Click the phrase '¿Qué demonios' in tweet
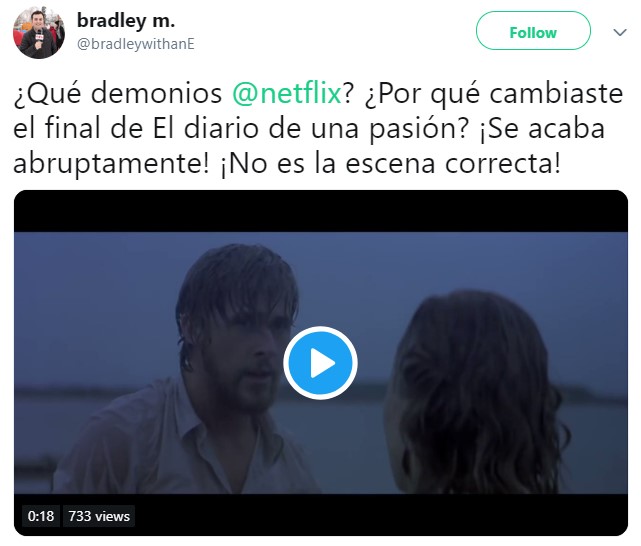641x546 pixels. point(118,93)
